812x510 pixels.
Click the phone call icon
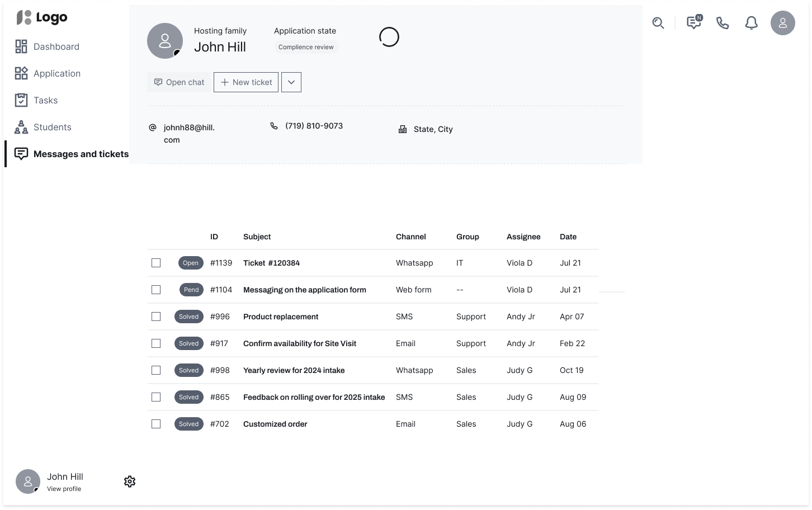[723, 23]
